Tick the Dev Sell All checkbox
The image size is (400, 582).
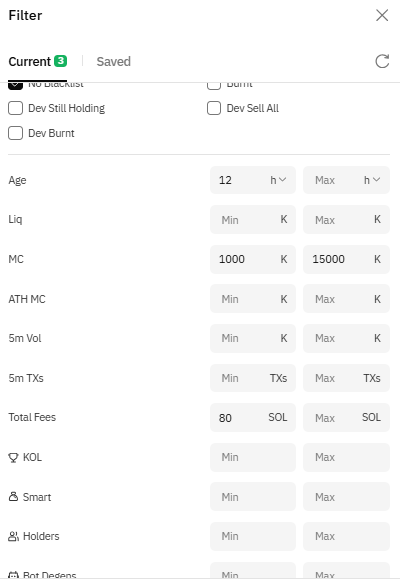(214, 108)
